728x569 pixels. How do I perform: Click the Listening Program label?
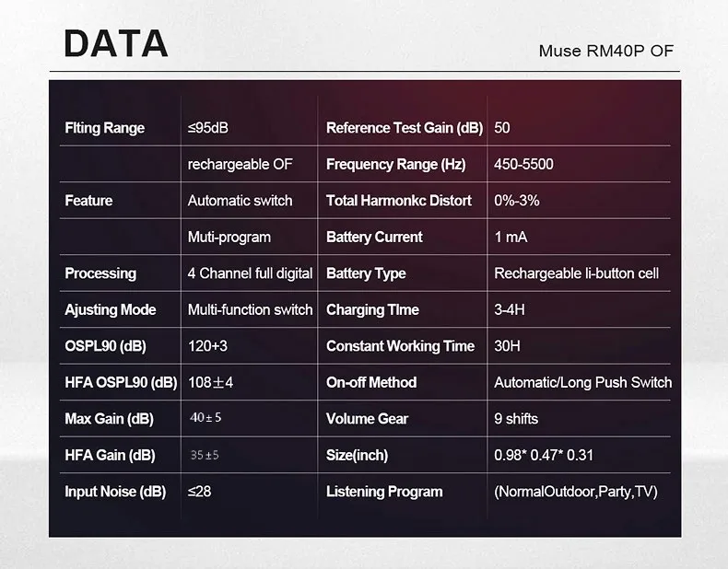coord(384,492)
